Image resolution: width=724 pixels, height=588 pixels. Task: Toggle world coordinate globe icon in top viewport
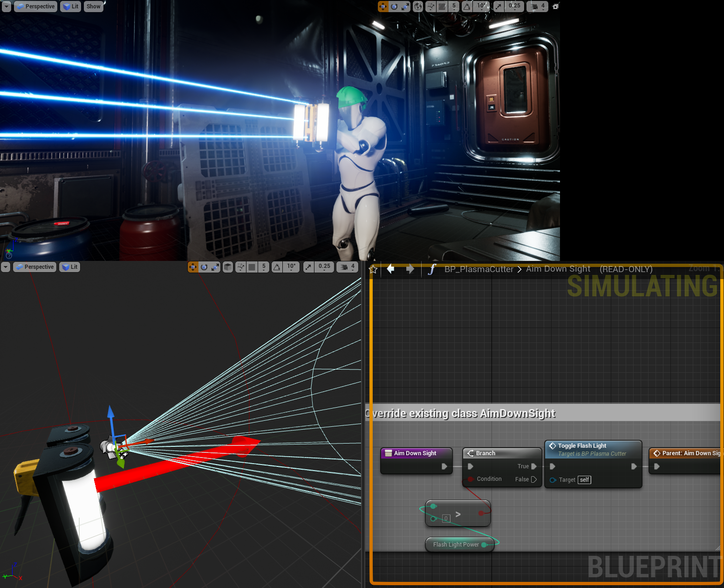coord(418,7)
